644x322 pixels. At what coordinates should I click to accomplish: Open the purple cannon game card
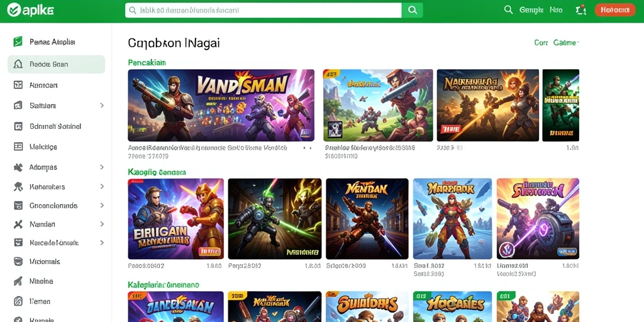pos(538,218)
